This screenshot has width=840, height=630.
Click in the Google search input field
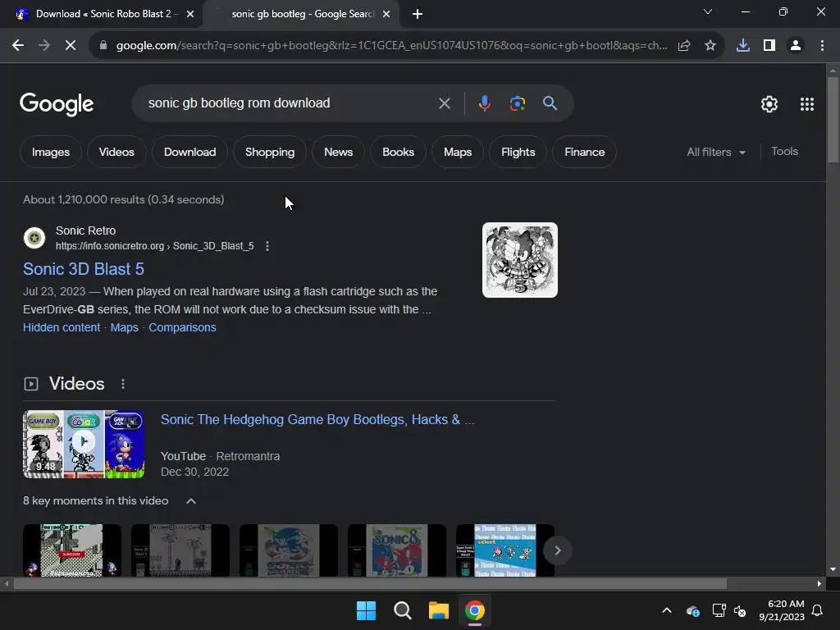(290, 103)
